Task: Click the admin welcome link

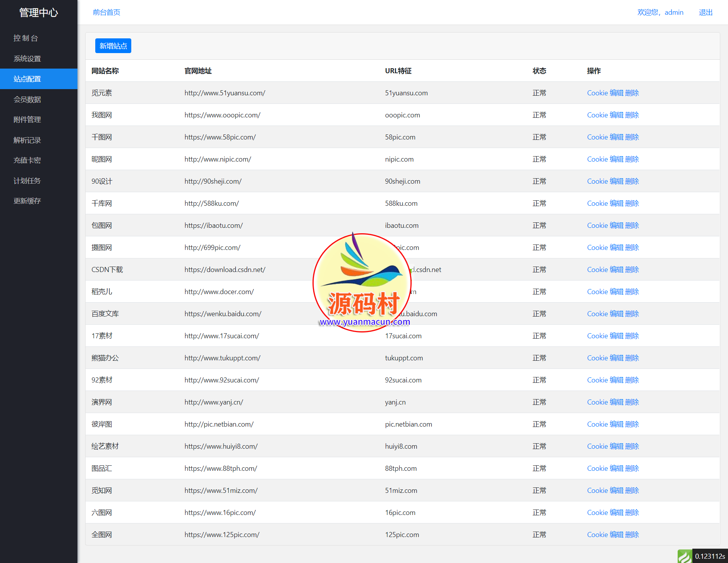Action: 660,12
